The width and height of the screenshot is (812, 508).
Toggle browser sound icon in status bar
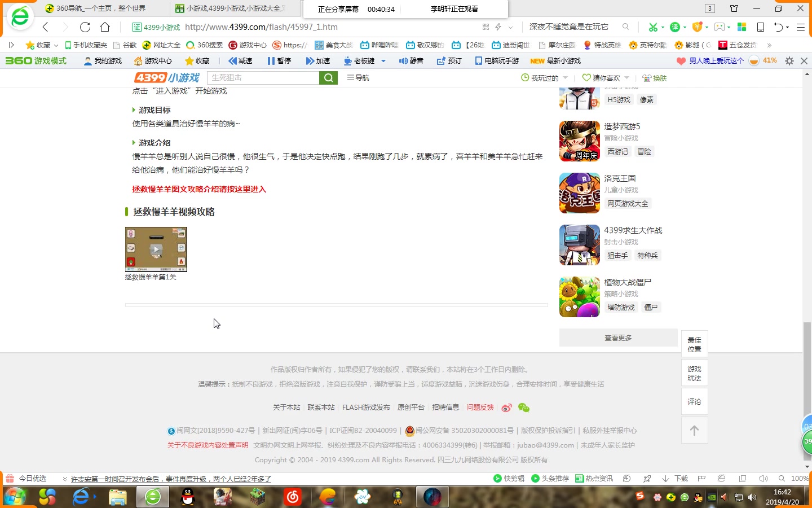click(x=763, y=479)
